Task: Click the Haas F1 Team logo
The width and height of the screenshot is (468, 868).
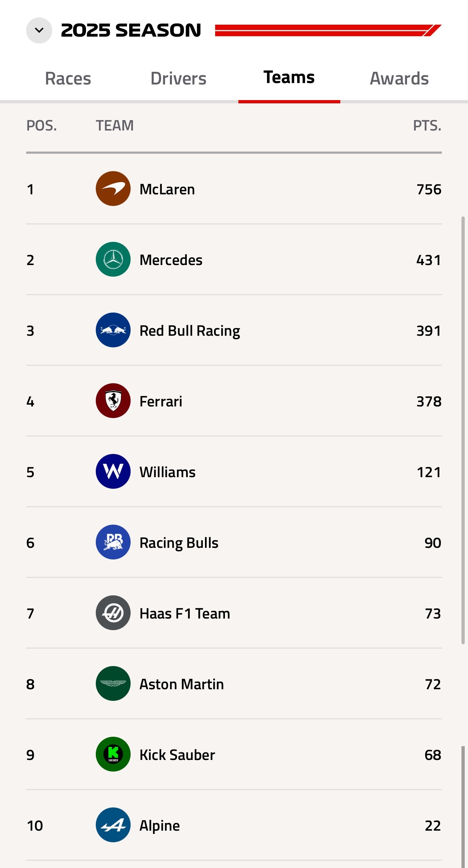Action: tap(113, 613)
